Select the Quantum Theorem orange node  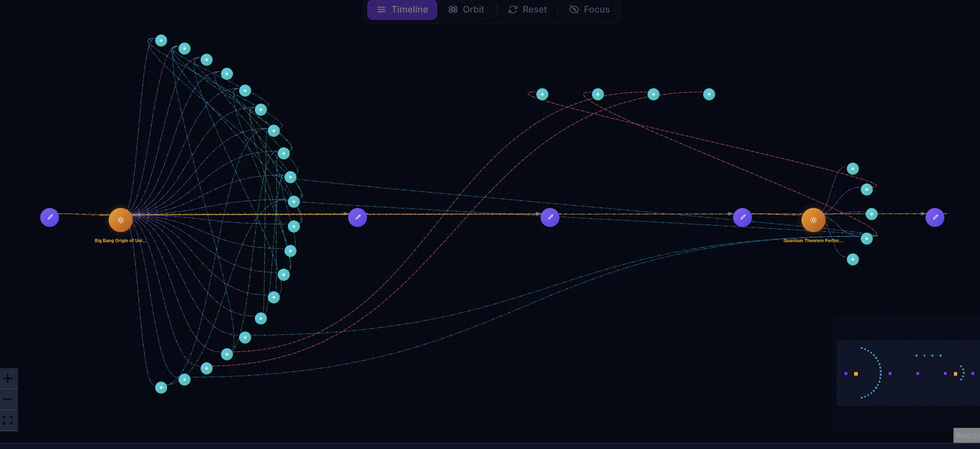813,220
